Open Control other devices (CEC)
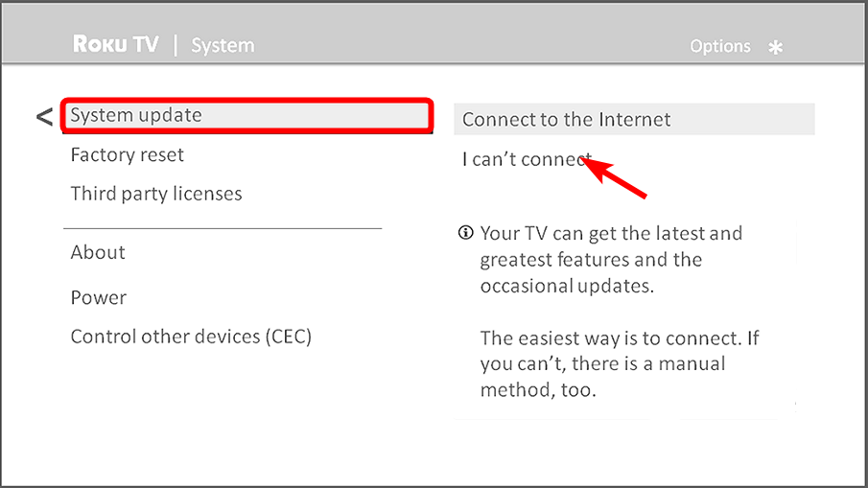The height and width of the screenshot is (488, 868). pos(191,337)
